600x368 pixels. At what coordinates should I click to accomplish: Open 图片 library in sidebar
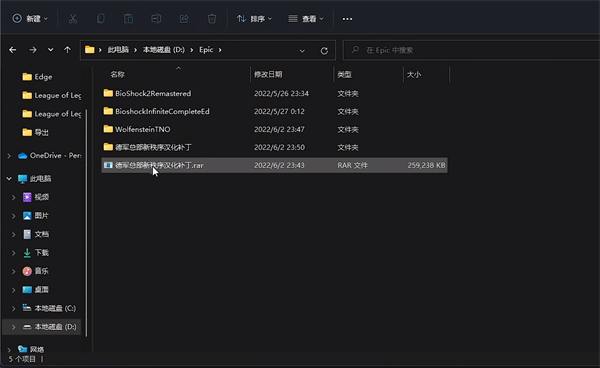point(36,216)
